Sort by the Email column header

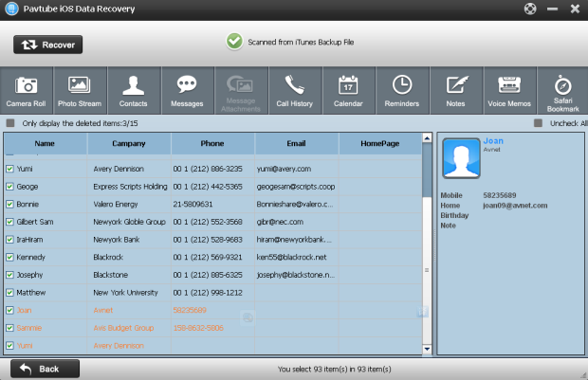pos(297,143)
